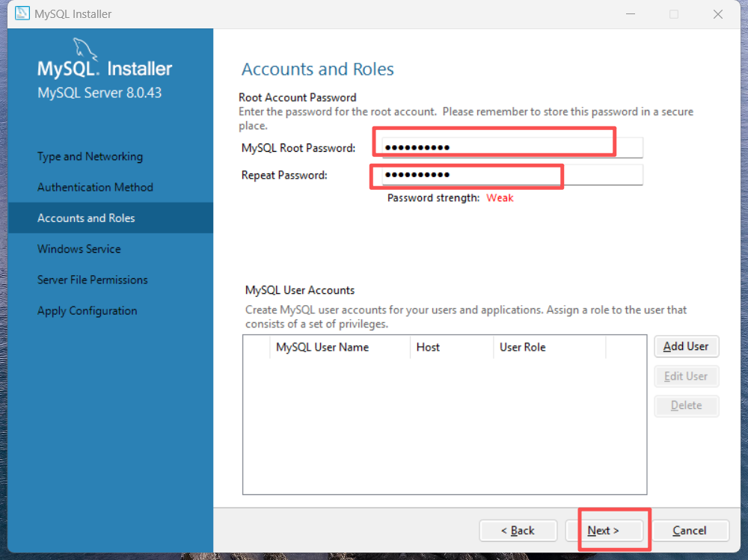Screen dimensions: 748x560
Task: Minimize the MySQL Installer window
Action: 631,14
